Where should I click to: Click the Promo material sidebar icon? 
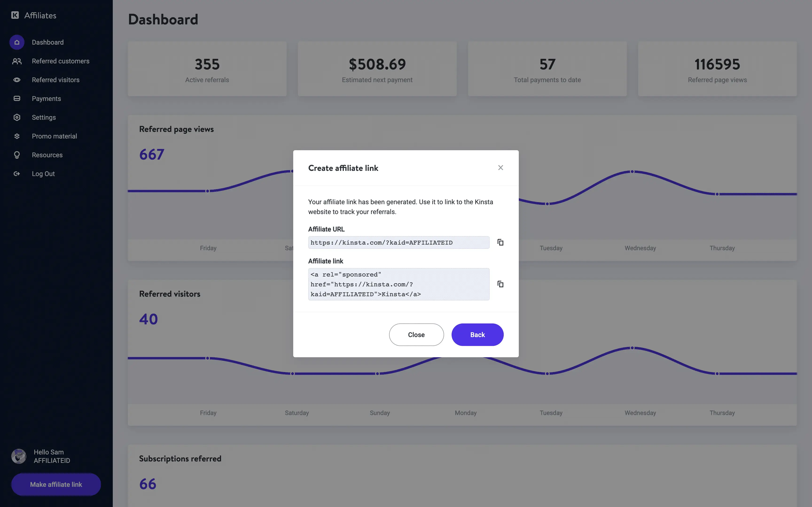(x=16, y=136)
